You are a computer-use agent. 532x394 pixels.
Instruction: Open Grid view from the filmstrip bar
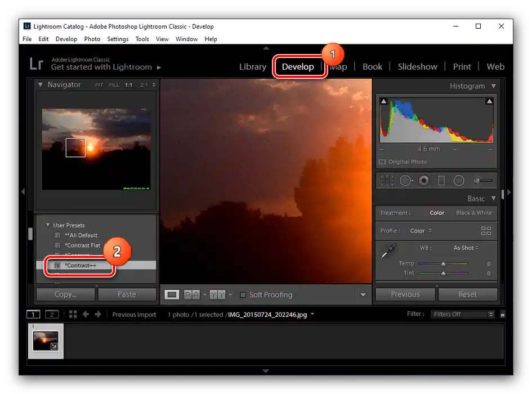(x=73, y=314)
